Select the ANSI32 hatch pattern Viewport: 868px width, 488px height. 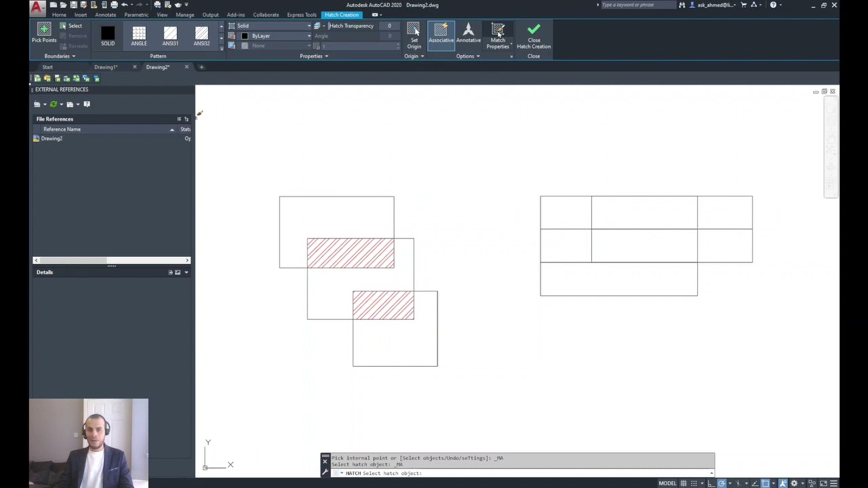(x=201, y=36)
